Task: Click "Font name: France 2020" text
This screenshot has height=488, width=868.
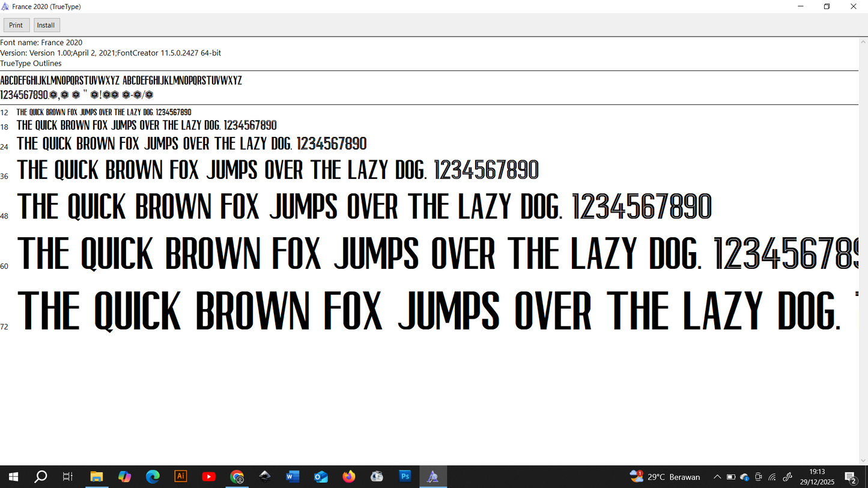Action: [x=41, y=43]
